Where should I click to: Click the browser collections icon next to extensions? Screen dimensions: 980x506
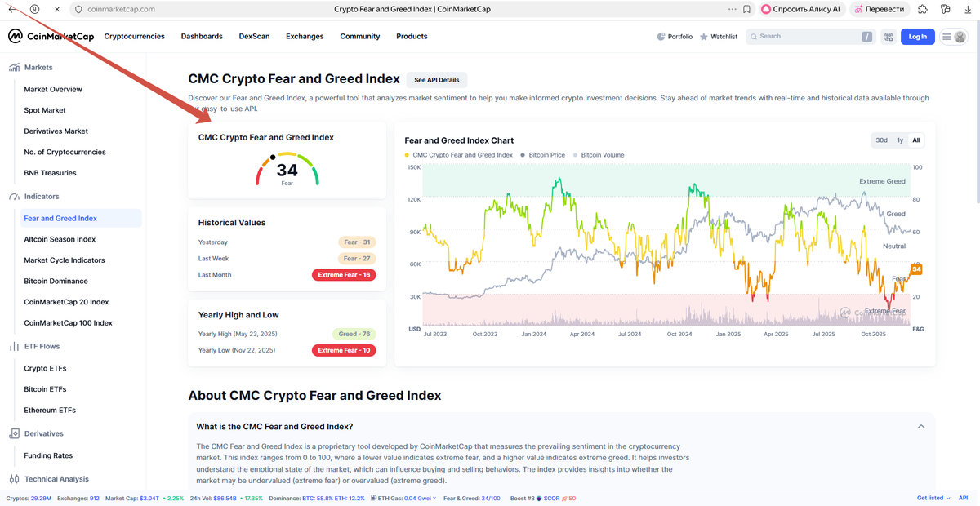click(x=944, y=9)
